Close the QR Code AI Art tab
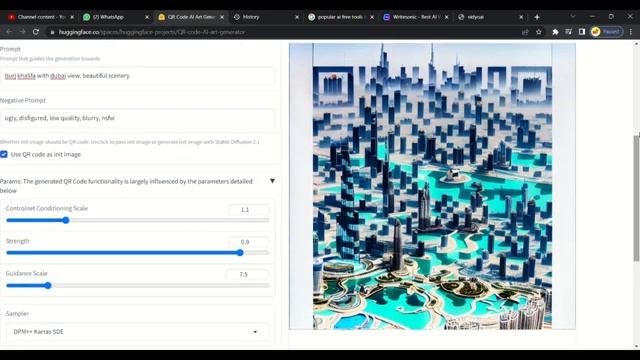 (222, 17)
